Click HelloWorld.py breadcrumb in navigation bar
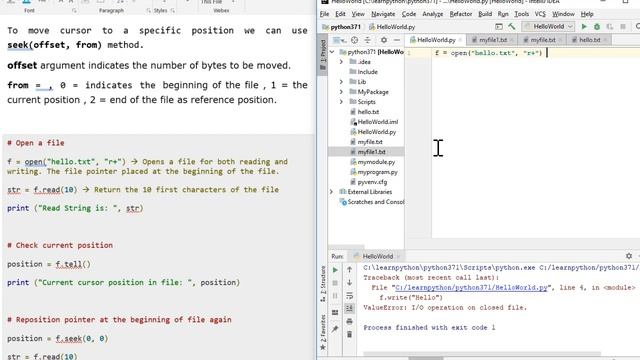 click(392, 27)
